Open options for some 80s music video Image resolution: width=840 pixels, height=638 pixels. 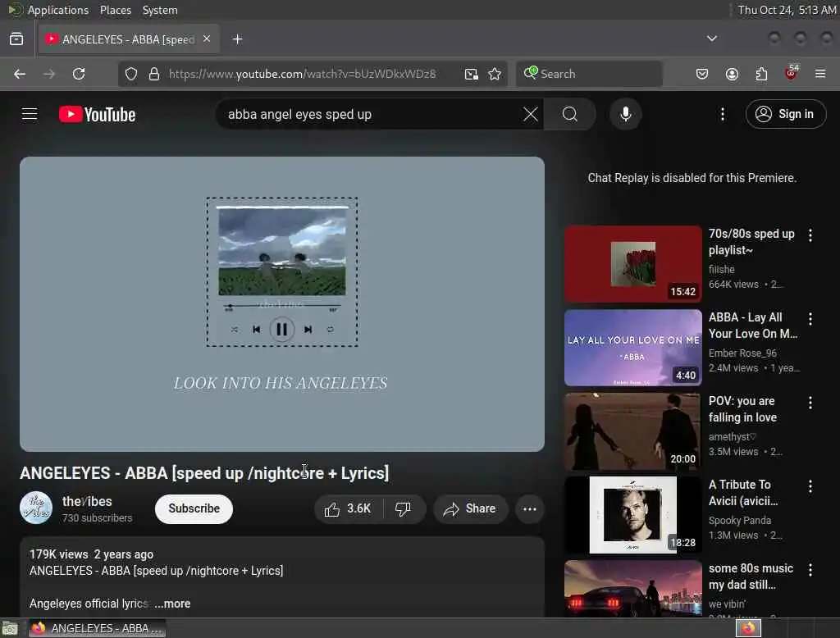pyautogui.click(x=810, y=569)
